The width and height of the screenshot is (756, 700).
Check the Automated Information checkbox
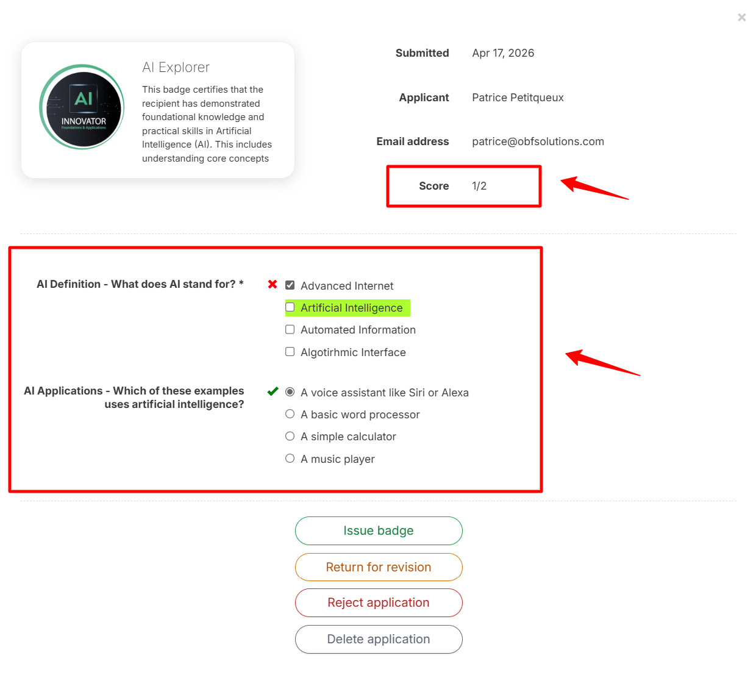coord(290,329)
